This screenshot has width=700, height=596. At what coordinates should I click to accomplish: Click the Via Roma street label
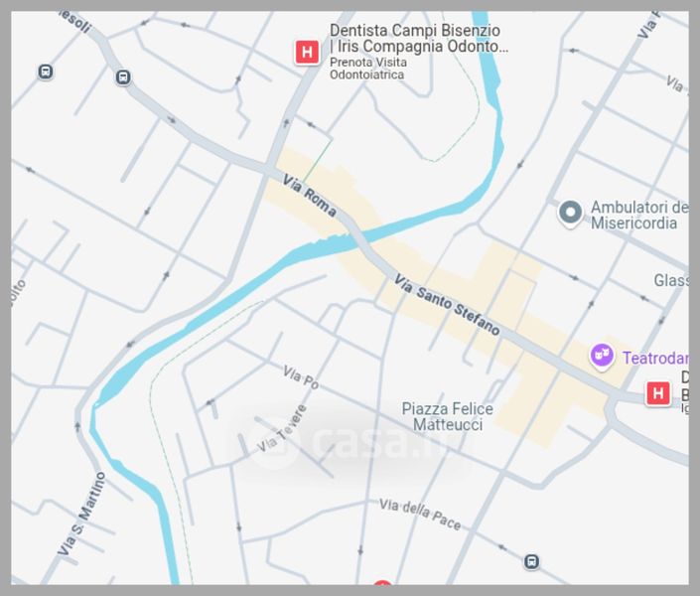[310, 196]
